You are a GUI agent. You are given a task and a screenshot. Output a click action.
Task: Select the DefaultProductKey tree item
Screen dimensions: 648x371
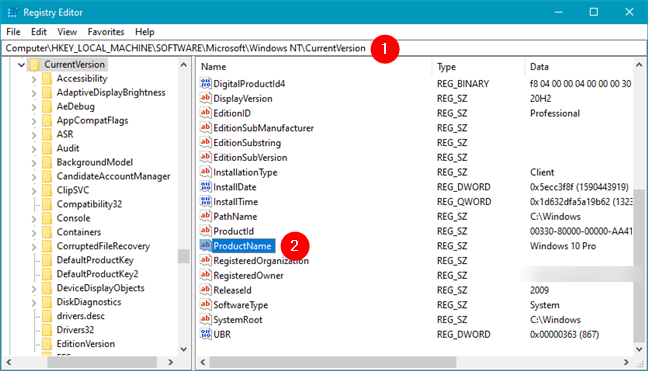pyautogui.click(x=95, y=260)
